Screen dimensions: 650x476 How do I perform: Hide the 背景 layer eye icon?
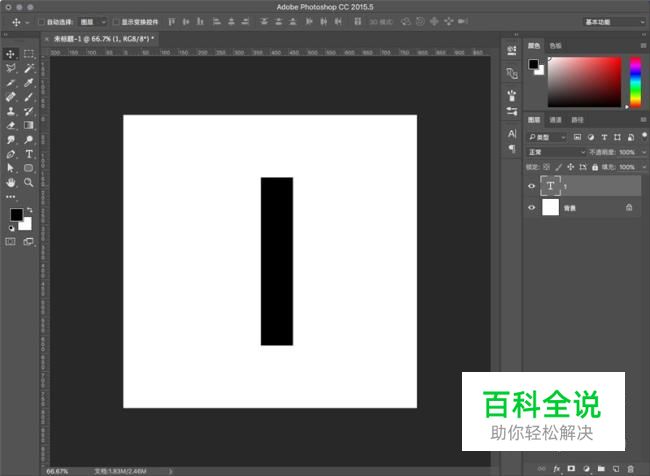tap(531, 208)
